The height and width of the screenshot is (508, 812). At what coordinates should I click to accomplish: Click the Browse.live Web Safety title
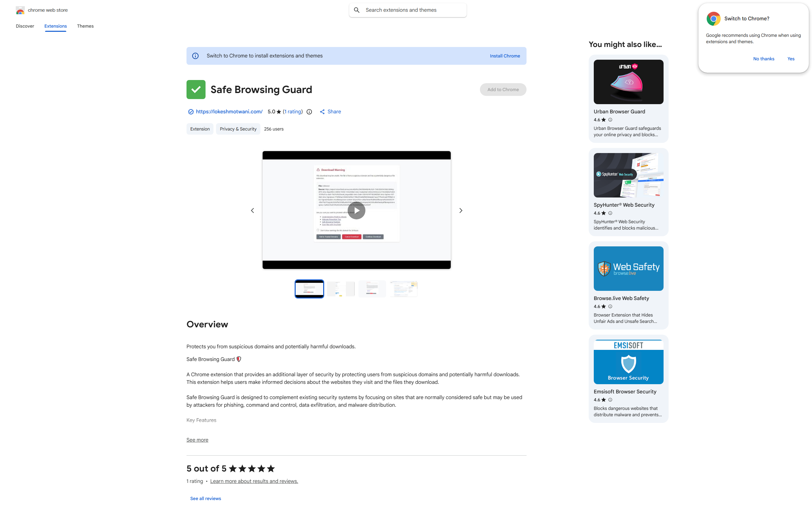coord(621,298)
